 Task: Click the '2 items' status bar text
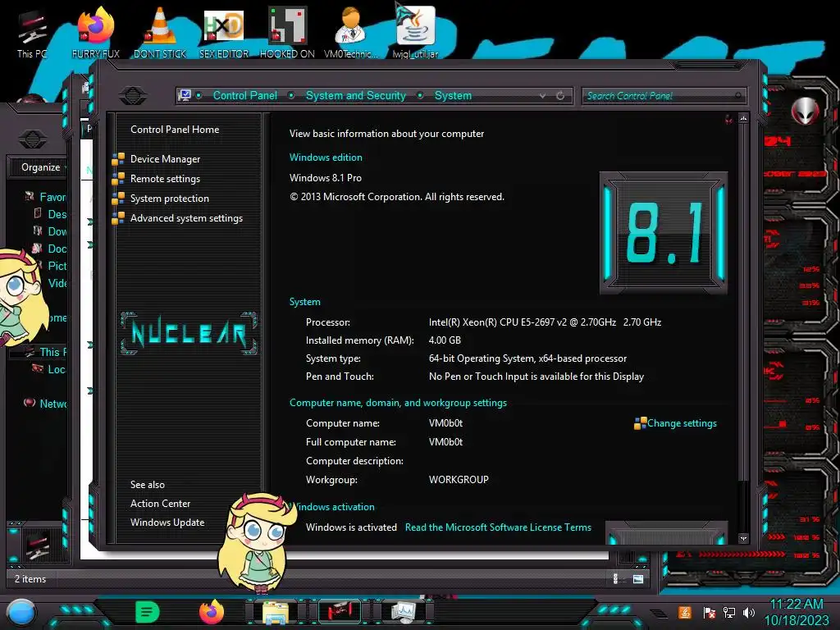(30, 579)
